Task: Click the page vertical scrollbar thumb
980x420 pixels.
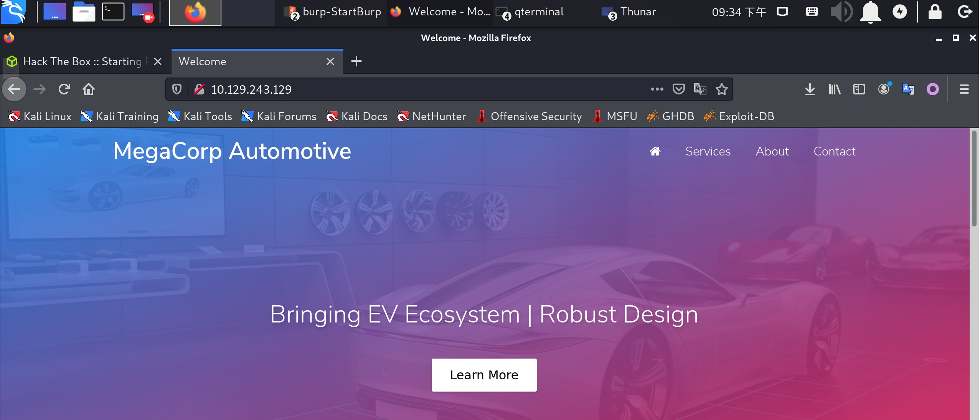Action: point(973,179)
